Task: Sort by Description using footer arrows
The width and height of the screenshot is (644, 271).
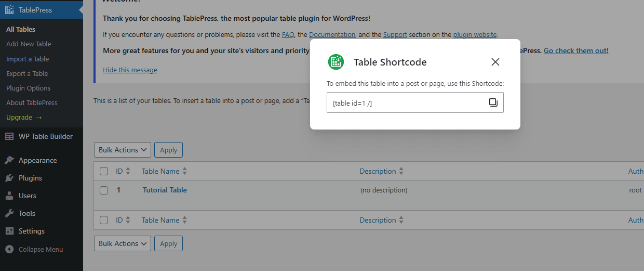Action: coord(401,220)
